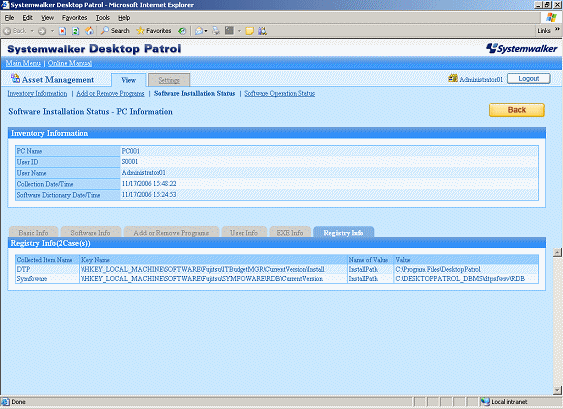Switch to Basic Info tab

[x=33, y=232]
